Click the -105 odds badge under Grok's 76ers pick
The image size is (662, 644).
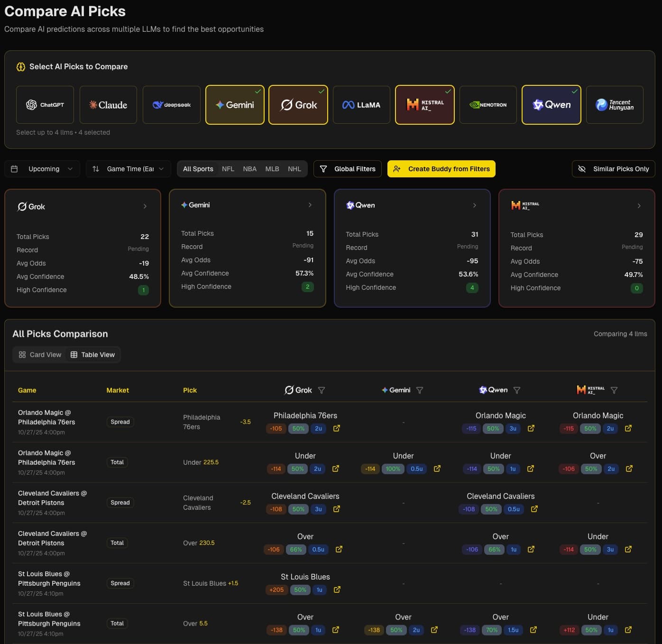pyautogui.click(x=276, y=428)
